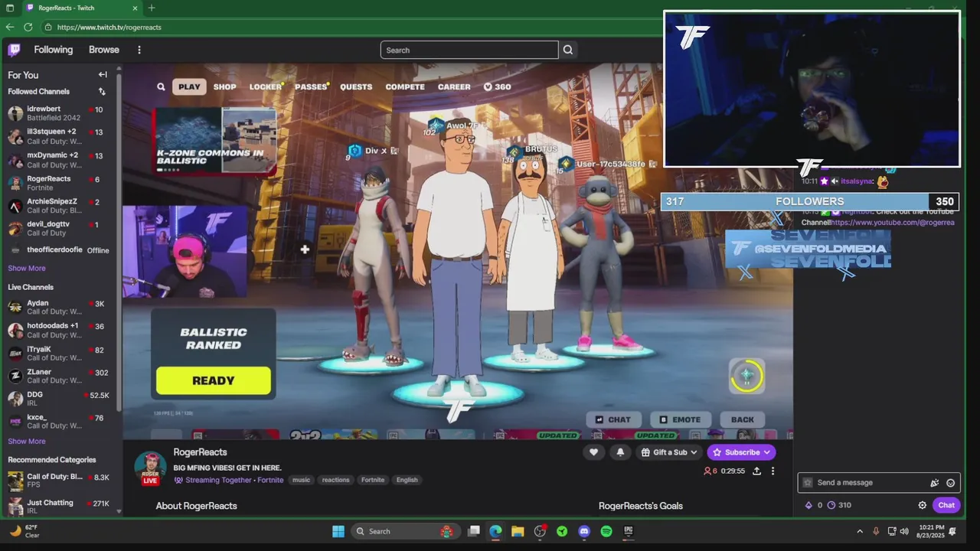Click the Bits cheer icon in message box
The image size is (980, 551).
click(935, 483)
